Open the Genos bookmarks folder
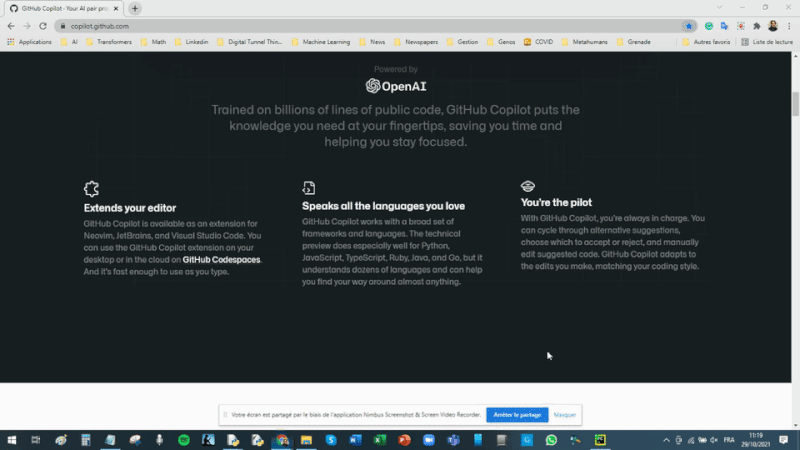Screen dimensions: 800x450 (x=501, y=42)
